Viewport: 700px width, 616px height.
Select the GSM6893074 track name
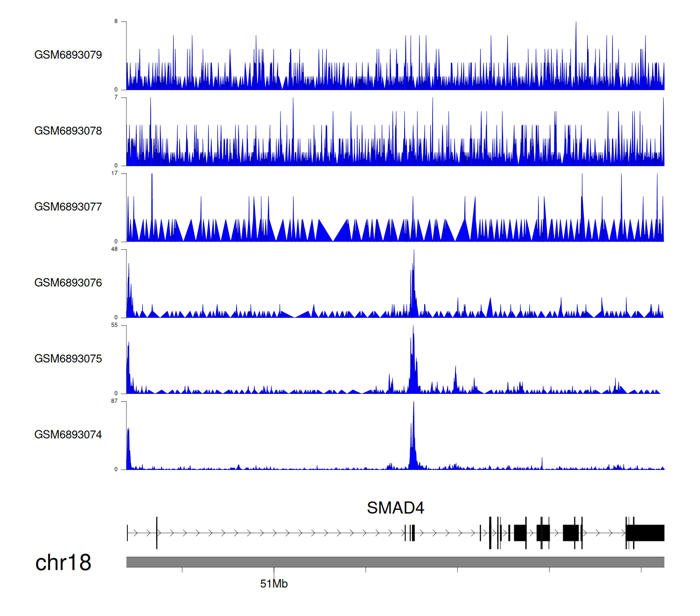pyautogui.click(x=68, y=435)
